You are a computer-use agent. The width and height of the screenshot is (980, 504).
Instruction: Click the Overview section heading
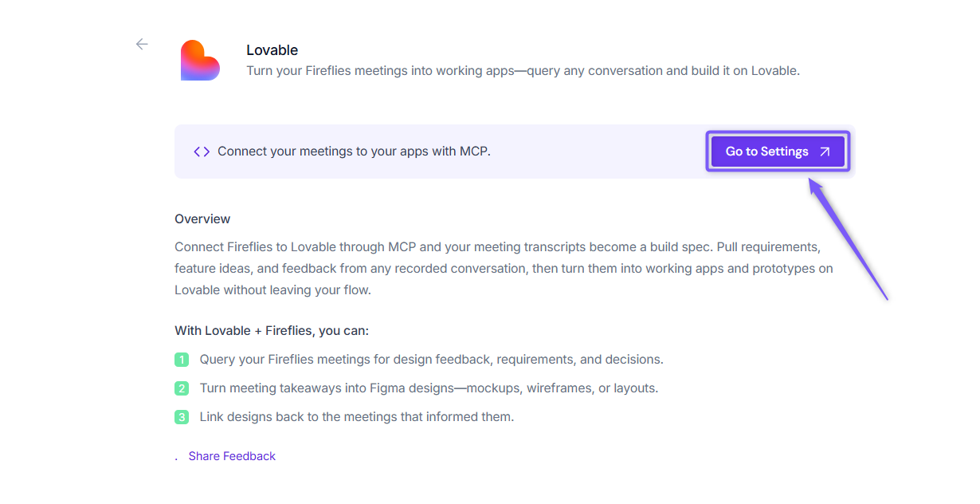pyautogui.click(x=202, y=219)
